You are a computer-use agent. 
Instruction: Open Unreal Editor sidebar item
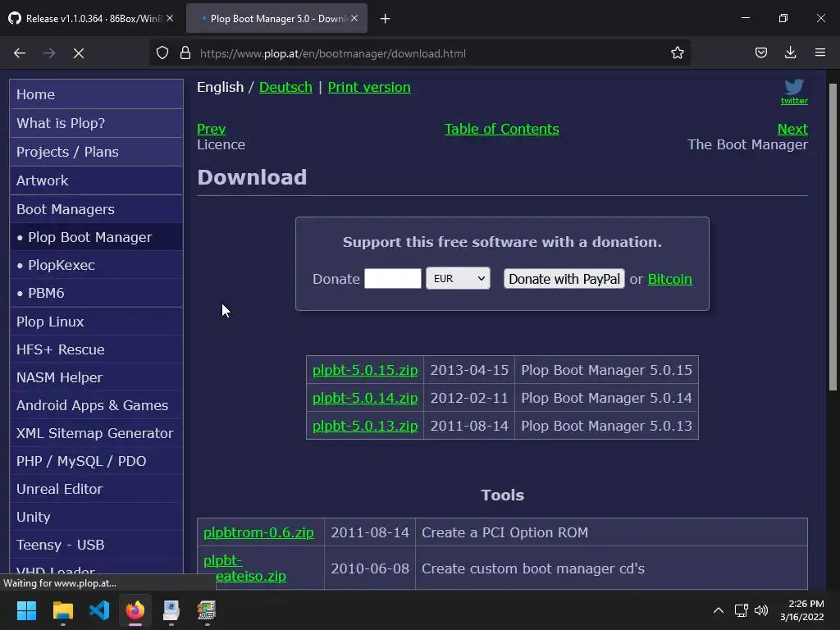(x=97, y=489)
